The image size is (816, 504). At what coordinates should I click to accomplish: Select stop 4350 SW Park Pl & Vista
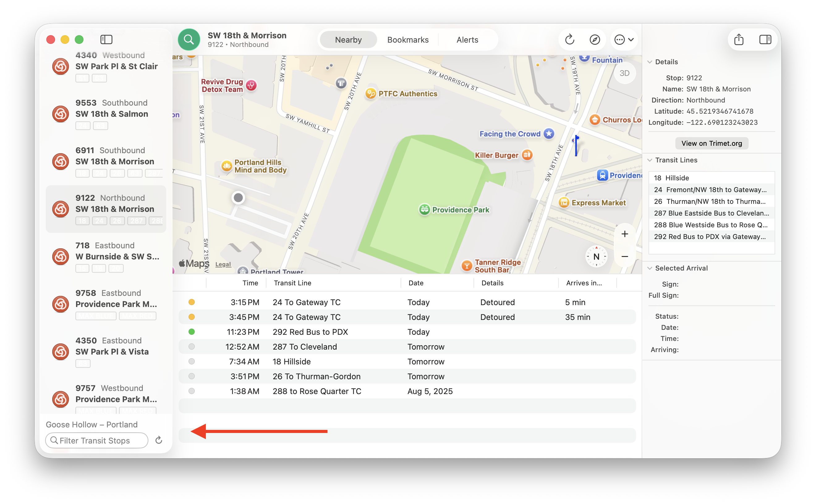coord(106,352)
